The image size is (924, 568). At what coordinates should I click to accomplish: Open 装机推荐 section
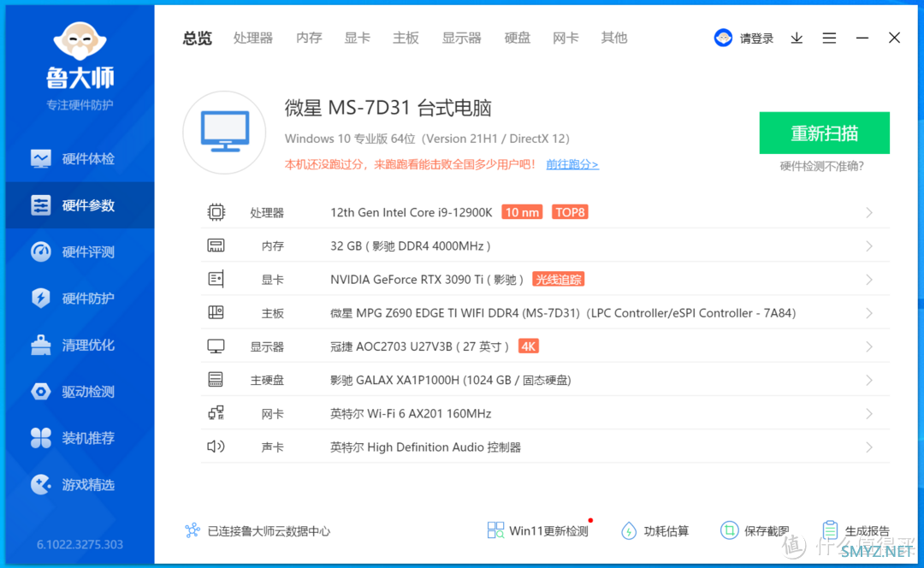pos(80,438)
